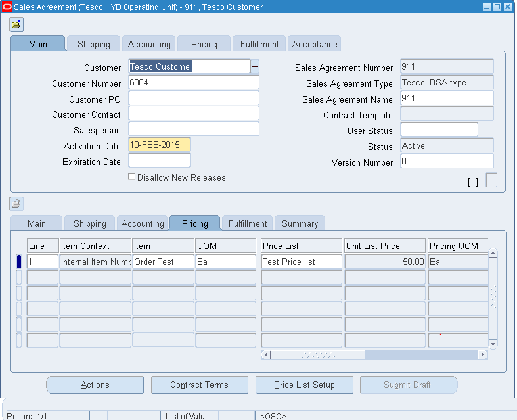
Task: Click the vertical scrollbar thumb
Action: (x=493, y=297)
